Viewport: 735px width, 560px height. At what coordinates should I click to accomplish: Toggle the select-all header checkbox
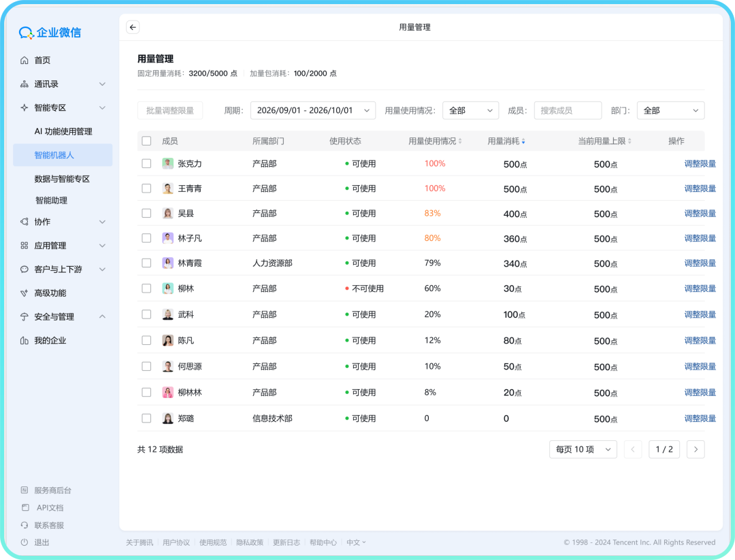pos(147,141)
